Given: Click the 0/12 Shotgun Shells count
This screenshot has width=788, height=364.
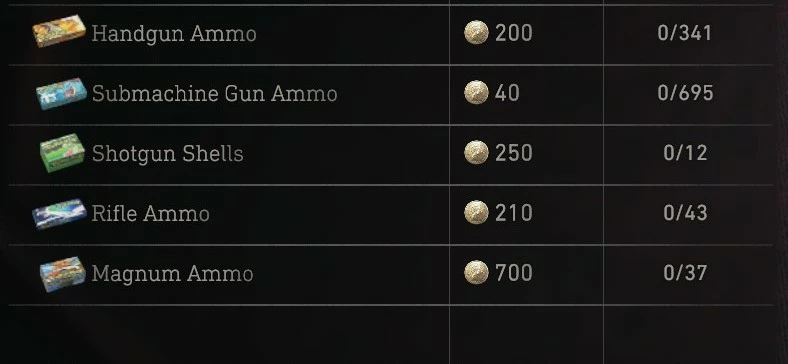Looking at the screenshot, I should click(685, 153).
